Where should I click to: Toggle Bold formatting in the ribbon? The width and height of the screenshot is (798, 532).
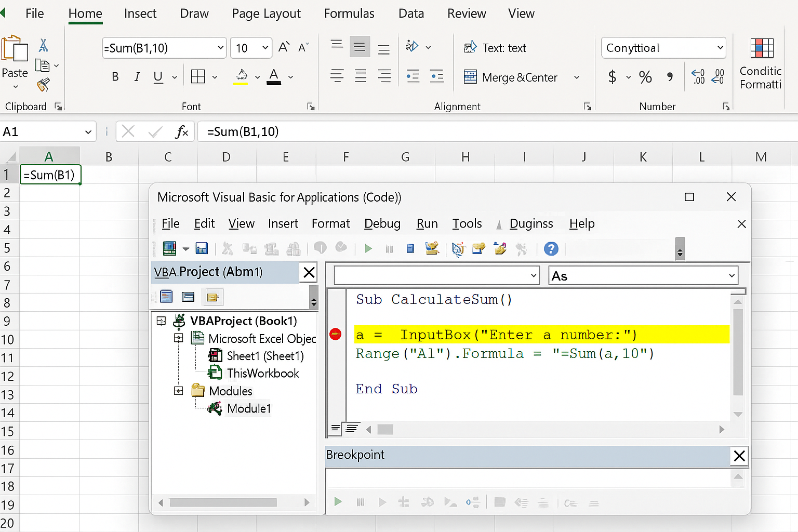click(x=115, y=77)
